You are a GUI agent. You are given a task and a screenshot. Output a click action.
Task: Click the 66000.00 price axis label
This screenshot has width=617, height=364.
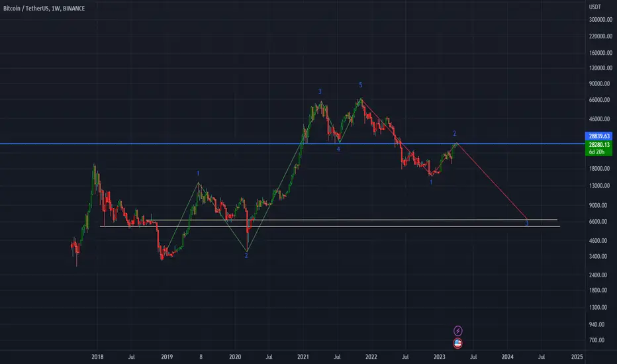pos(599,100)
